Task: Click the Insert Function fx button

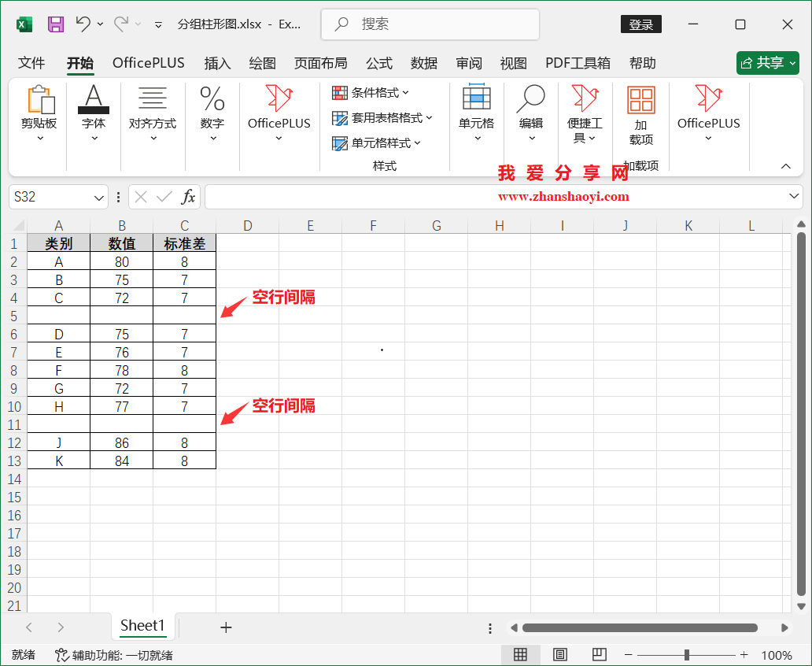Action: pyautogui.click(x=189, y=197)
